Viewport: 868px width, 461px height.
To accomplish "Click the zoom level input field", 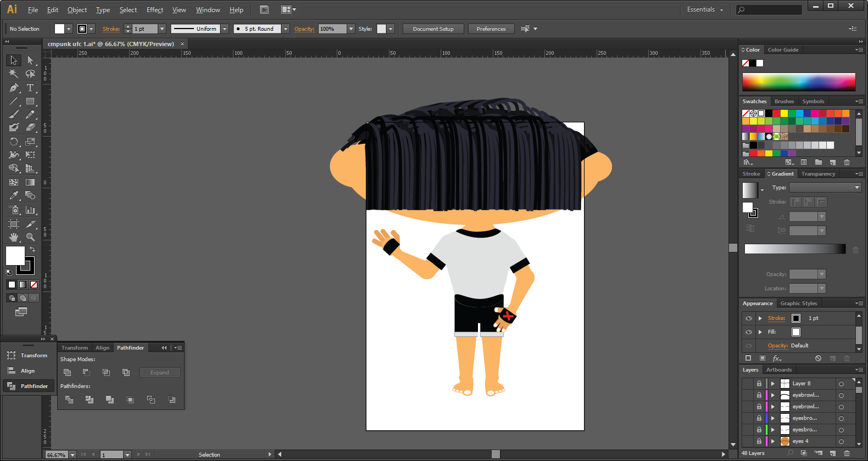I will pyautogui.click(x=57, y=455).
